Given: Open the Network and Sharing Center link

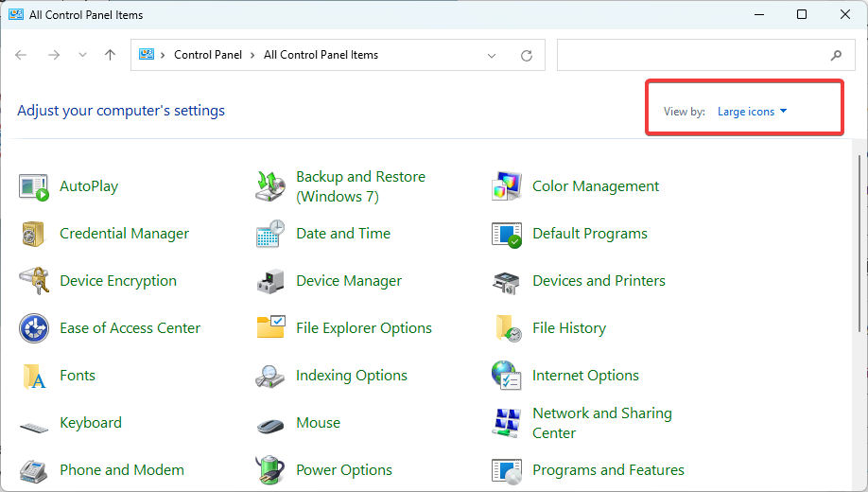Looking at the screenshot, I should [x=602, y=423].
